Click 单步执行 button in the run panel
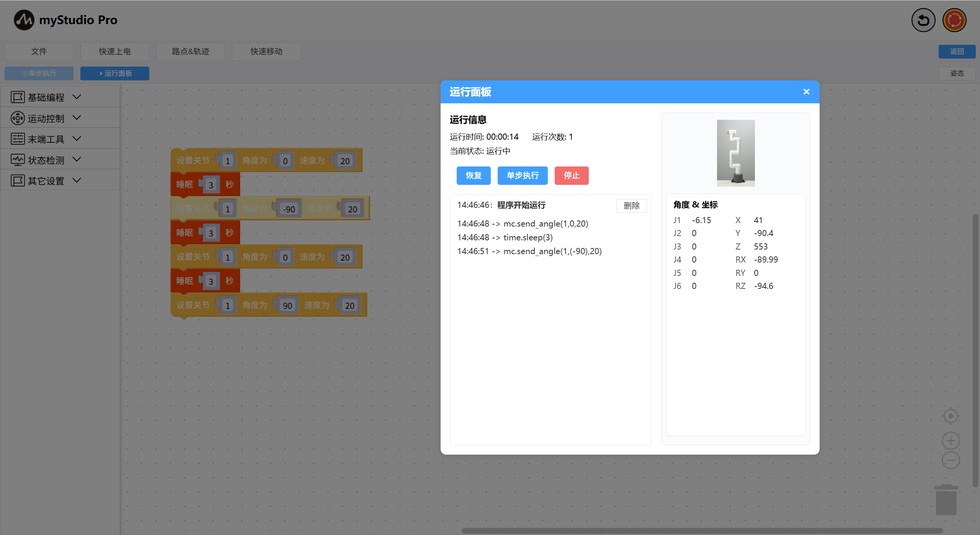Viewport: 980px width, 535px height. [x=522, y=176]
